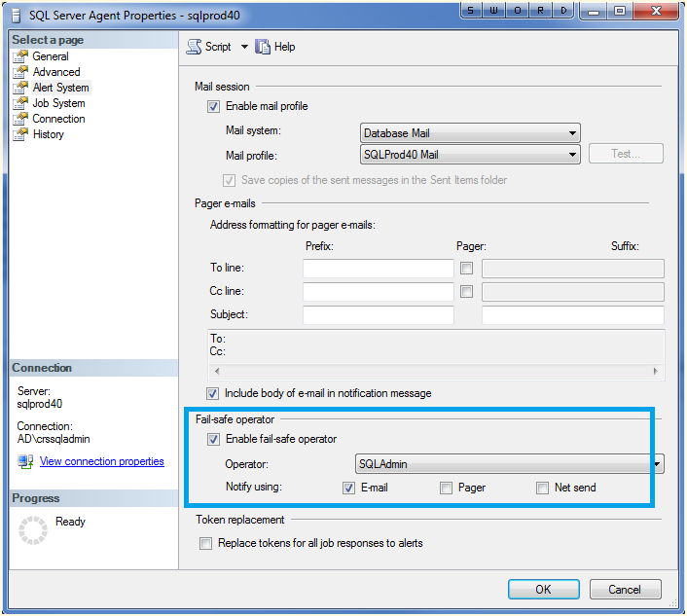Click the To line prefix field
Viewport: 687px width, 616px height.
(378, 269)
